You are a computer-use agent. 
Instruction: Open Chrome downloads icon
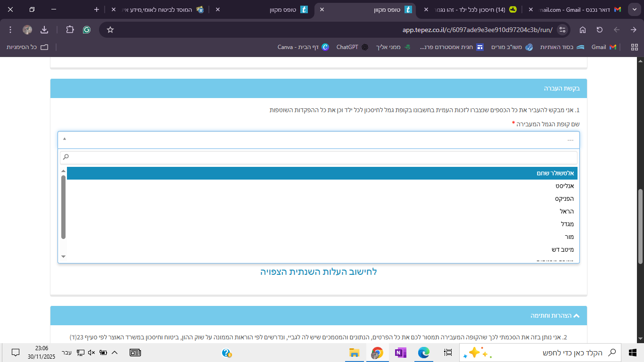44,30
